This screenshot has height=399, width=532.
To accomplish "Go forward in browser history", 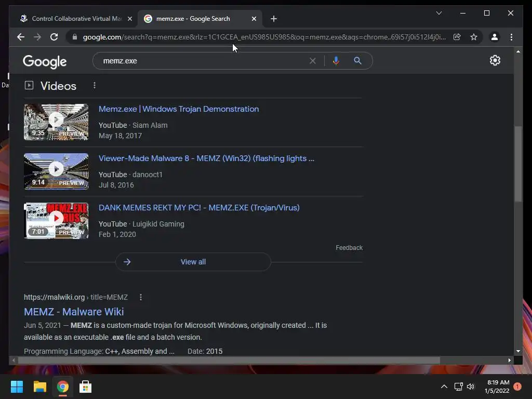I will coord(37,37).
